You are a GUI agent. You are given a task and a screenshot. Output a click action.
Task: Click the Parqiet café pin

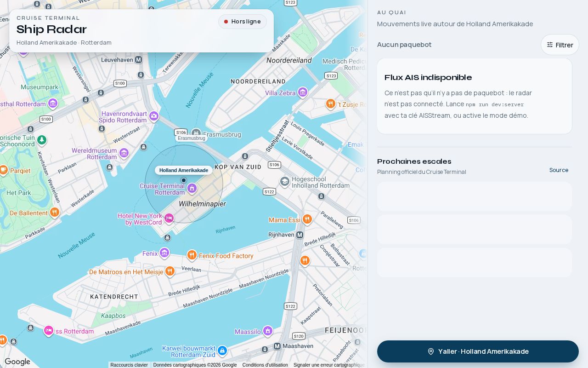[x=3, y=170]
